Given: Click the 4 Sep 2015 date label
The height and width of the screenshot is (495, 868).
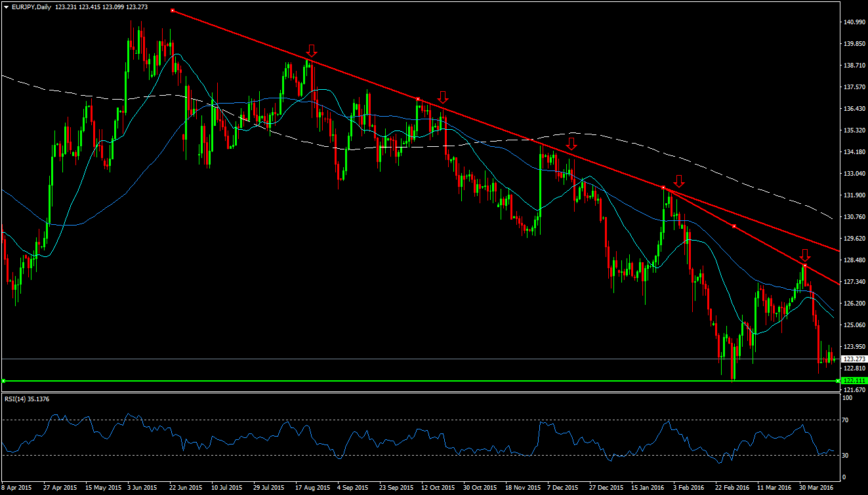Looking at the screenshot, I should pos(353,488).
